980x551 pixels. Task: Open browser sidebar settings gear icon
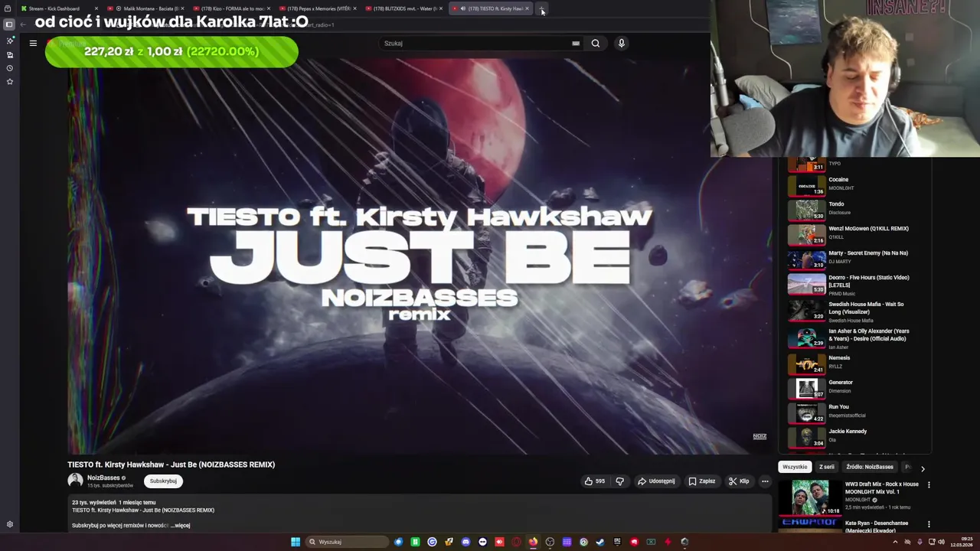click(x=9, y=524)
